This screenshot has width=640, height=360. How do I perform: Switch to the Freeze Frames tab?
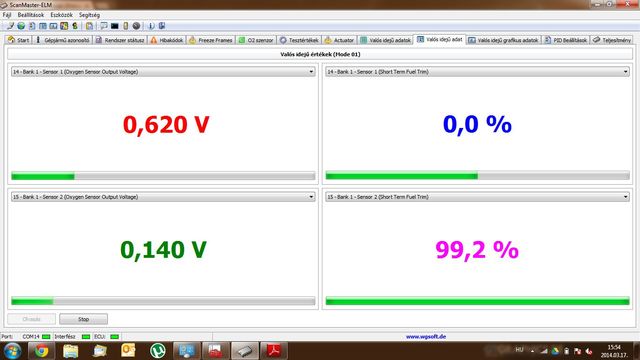[211, 40]
